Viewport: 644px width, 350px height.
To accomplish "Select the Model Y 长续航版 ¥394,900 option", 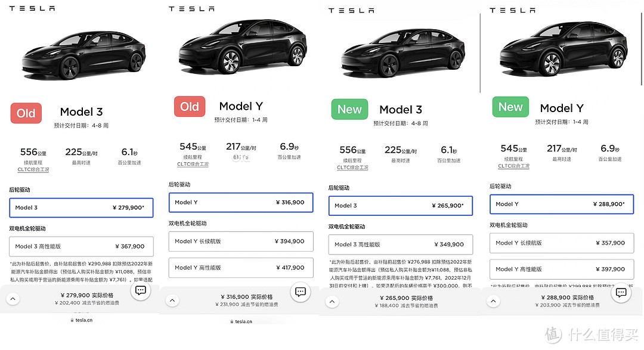I will [241, 241].
